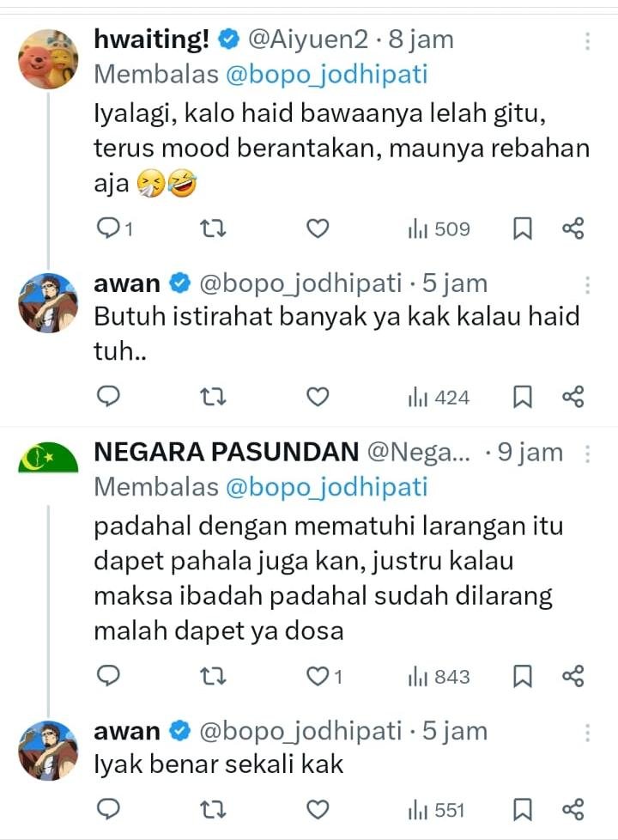This screenshot has width=618, height=840.
Task: Like awan's 'Butuh istirahat banyak' tweet
Action: 318,397
